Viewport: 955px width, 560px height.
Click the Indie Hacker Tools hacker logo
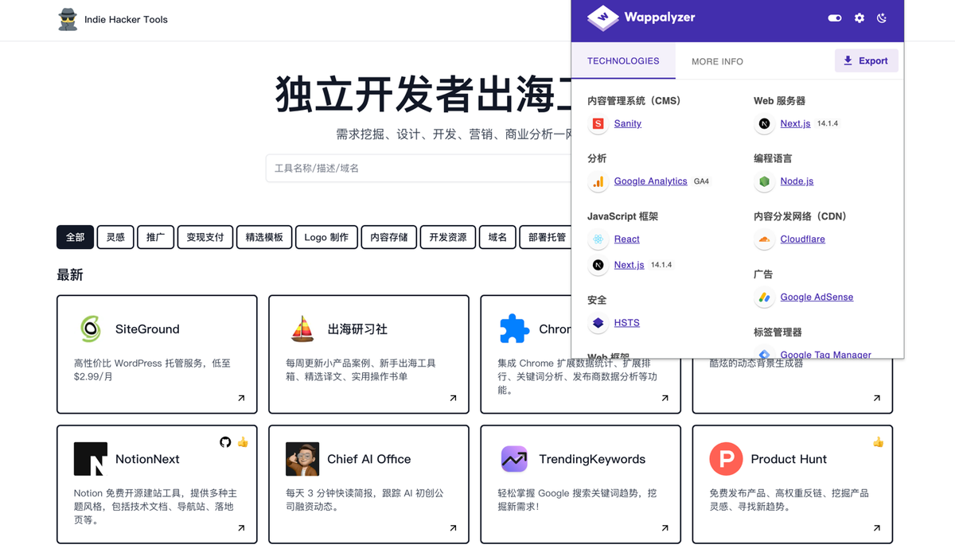click(68, 19)
